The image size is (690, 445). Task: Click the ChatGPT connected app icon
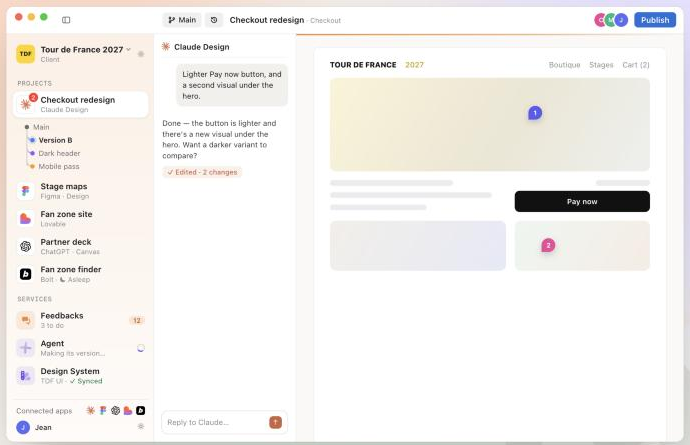click(x=115, y=411)
